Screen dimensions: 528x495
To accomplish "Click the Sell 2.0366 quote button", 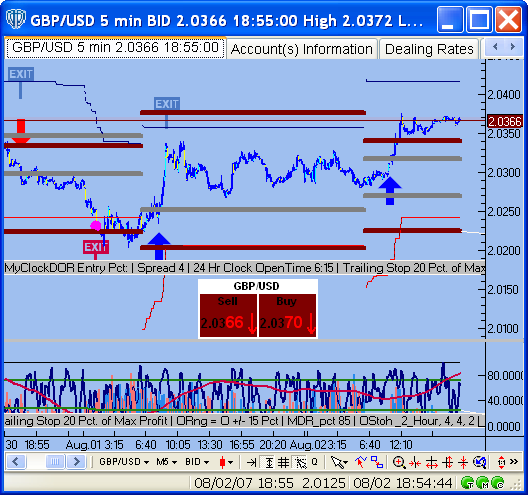I will coord(228,315).
